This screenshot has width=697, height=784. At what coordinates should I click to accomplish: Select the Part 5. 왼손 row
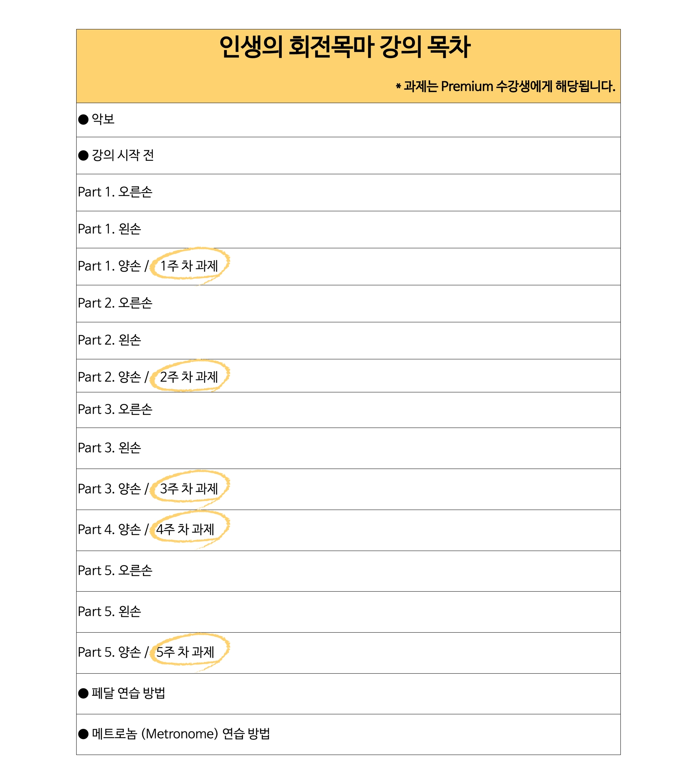point(110,611)
